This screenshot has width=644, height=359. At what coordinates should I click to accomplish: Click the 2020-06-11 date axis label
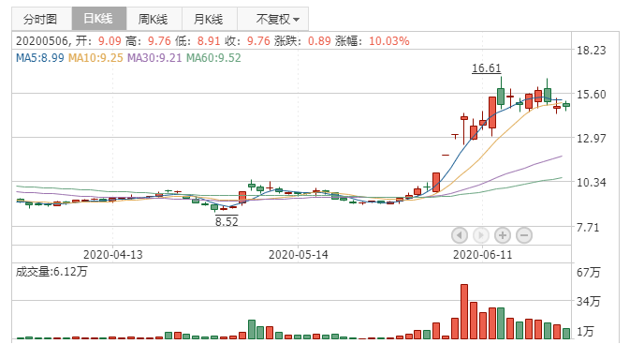point(483,255)
